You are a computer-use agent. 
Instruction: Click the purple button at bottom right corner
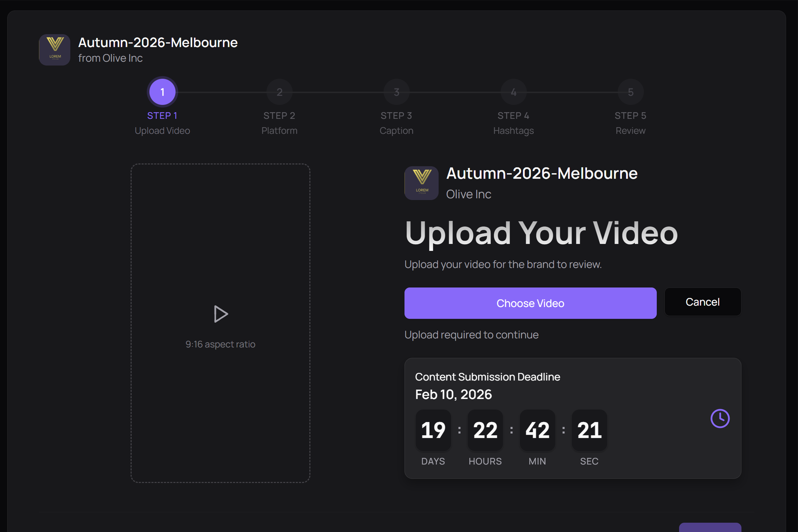[711, 528]
